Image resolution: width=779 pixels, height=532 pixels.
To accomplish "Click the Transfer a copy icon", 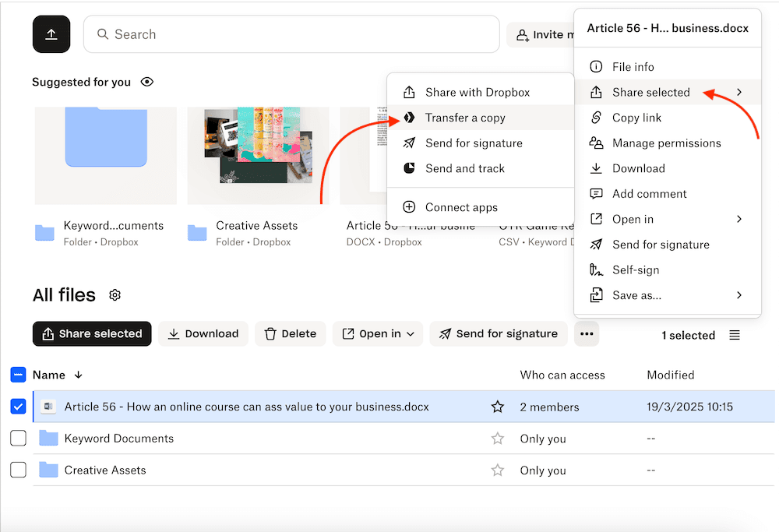I will [x=409, y=118].
